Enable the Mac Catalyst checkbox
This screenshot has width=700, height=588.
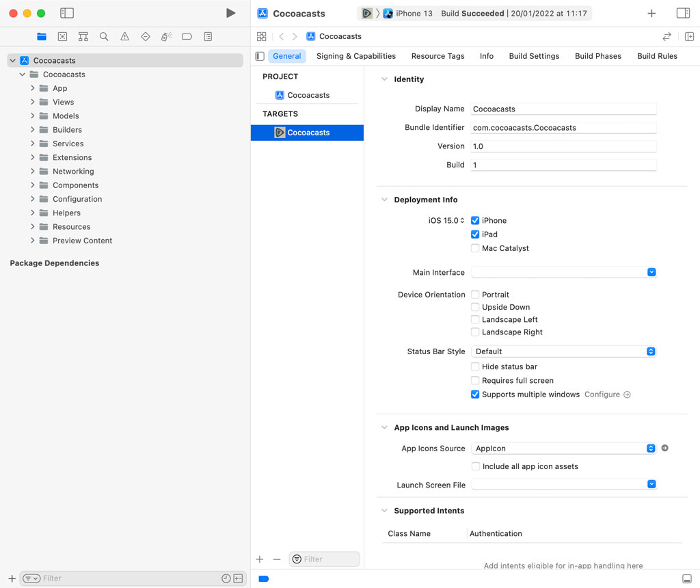click(475, 248)
